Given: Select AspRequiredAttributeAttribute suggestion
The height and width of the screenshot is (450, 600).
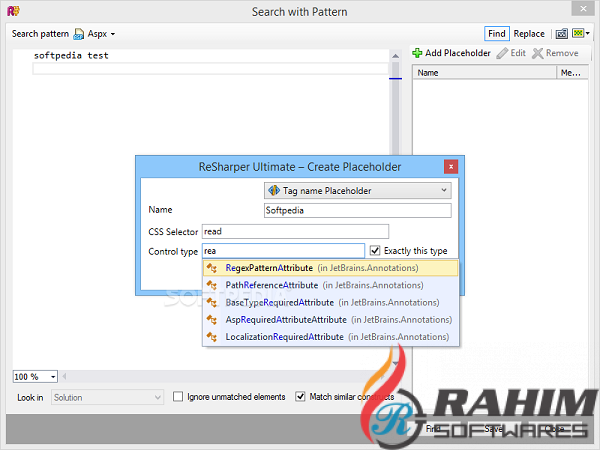Looking at the screenshot, I should (x=331, y=320).
